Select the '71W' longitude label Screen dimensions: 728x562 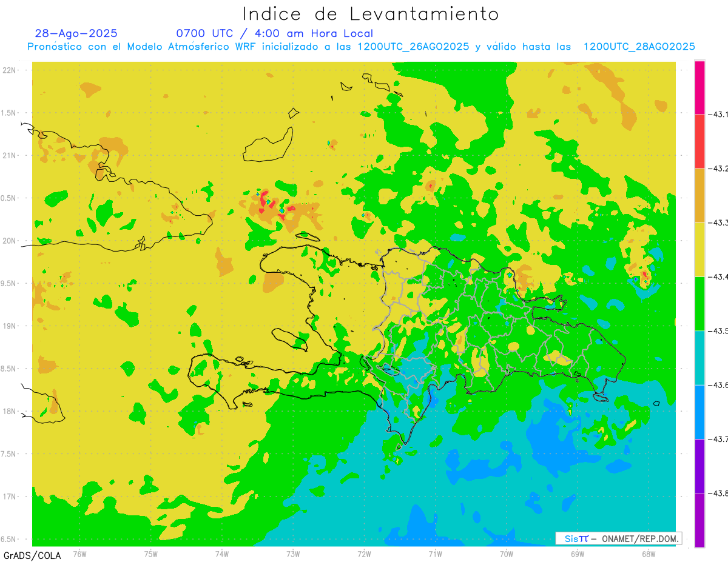tap(435, 554)
